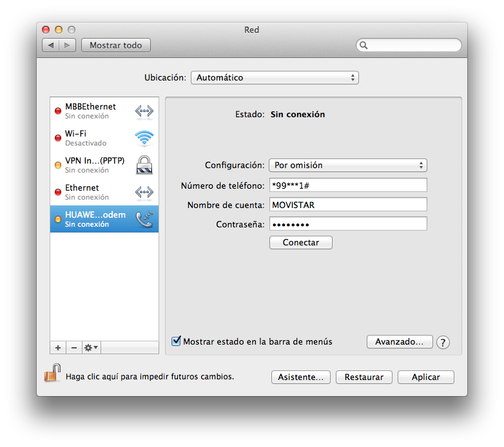This screenshot has width=504, height=447.
Task: Click the Conectar button
Action: (301, 242)
